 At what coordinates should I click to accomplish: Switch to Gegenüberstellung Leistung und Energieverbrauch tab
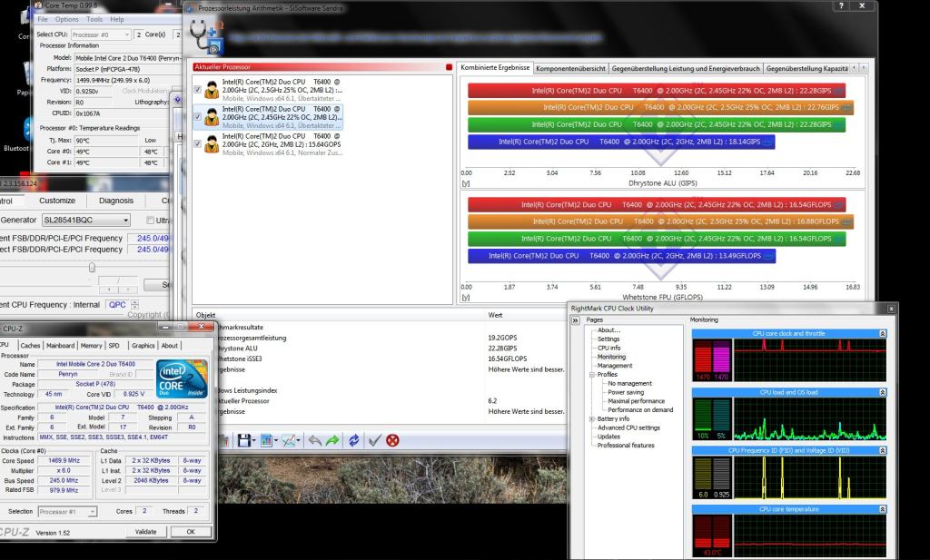685,68
